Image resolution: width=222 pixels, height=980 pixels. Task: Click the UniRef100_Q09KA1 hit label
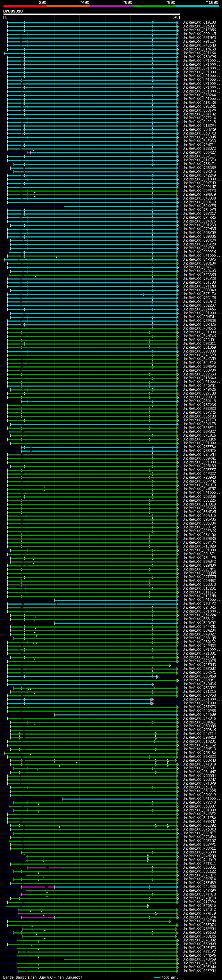pos(199,458)
